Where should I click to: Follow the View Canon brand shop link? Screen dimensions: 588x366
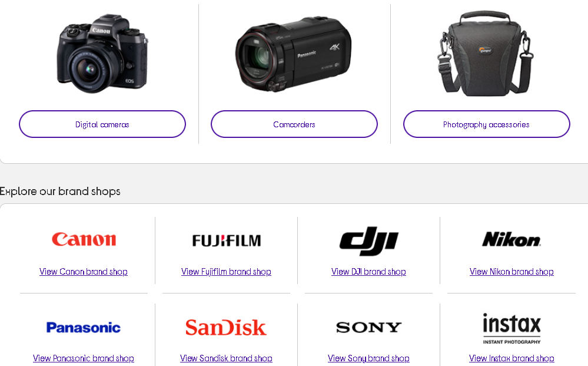tap(84, 272)
